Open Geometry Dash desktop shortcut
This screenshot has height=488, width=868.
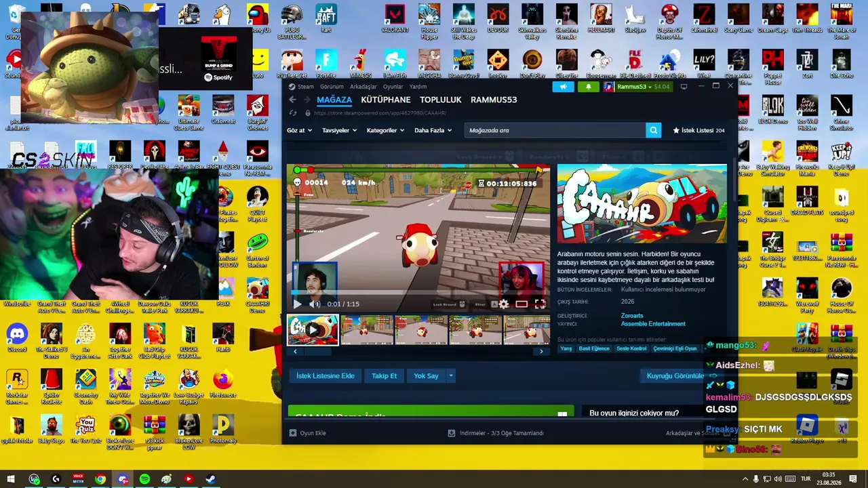click(x=86, y=386)
